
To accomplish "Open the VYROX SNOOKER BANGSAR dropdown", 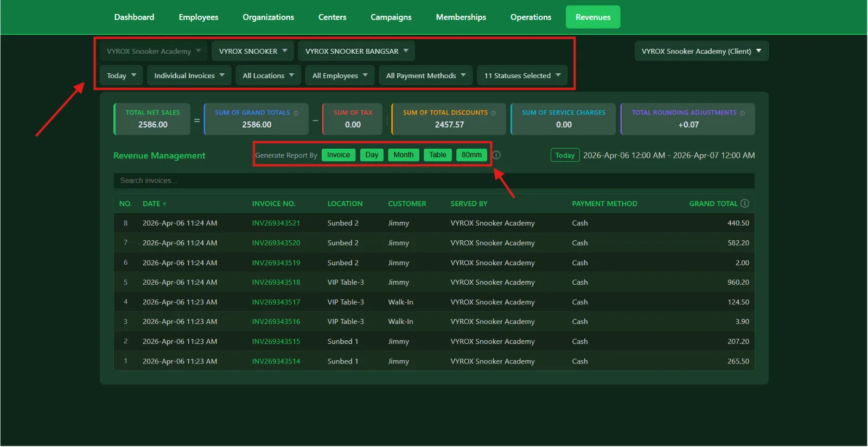I will (356, 51).
